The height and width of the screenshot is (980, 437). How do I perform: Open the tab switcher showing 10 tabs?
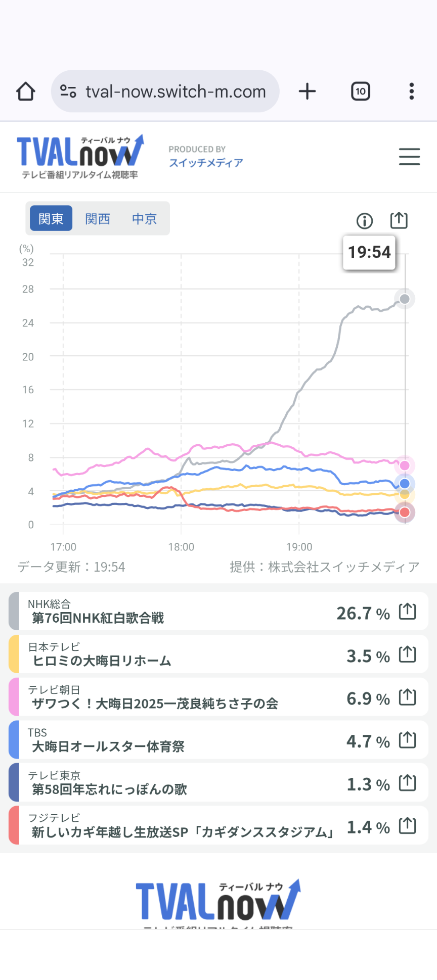tap(361, 91)
